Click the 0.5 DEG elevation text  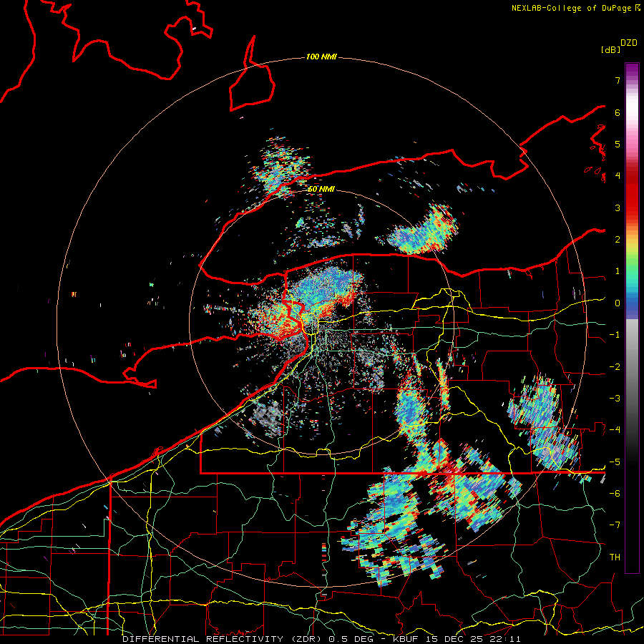coord(351,639)
